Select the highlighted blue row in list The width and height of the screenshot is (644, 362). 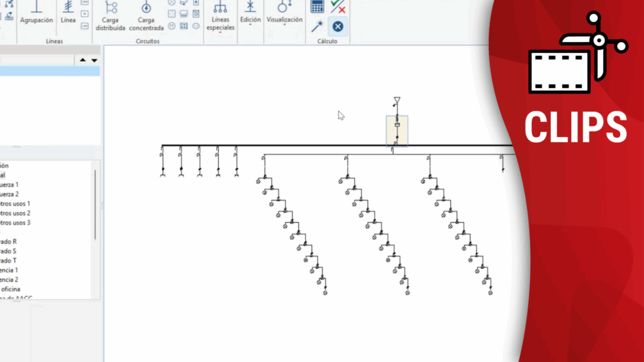click(49, 71)
